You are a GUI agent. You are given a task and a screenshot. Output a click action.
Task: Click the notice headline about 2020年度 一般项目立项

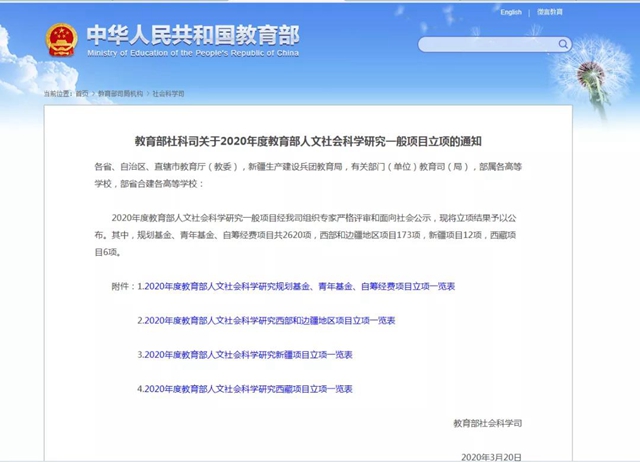click(308, 141)
